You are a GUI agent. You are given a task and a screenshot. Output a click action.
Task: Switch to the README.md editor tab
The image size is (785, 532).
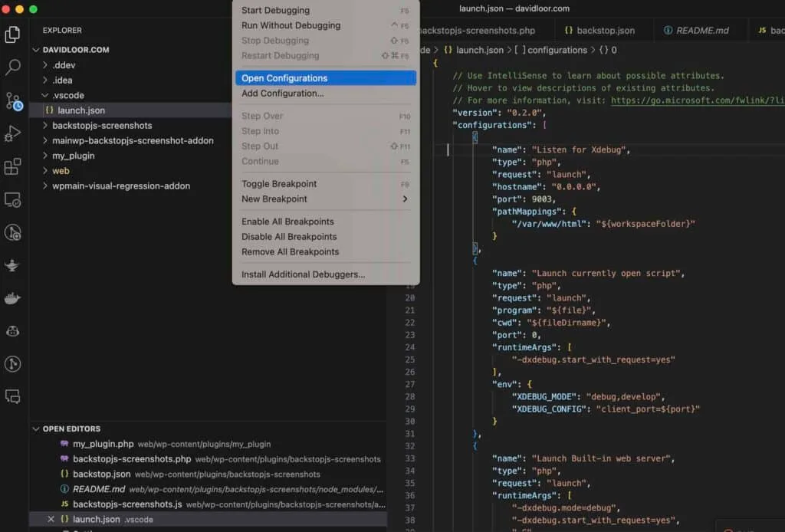pos(700,31)
